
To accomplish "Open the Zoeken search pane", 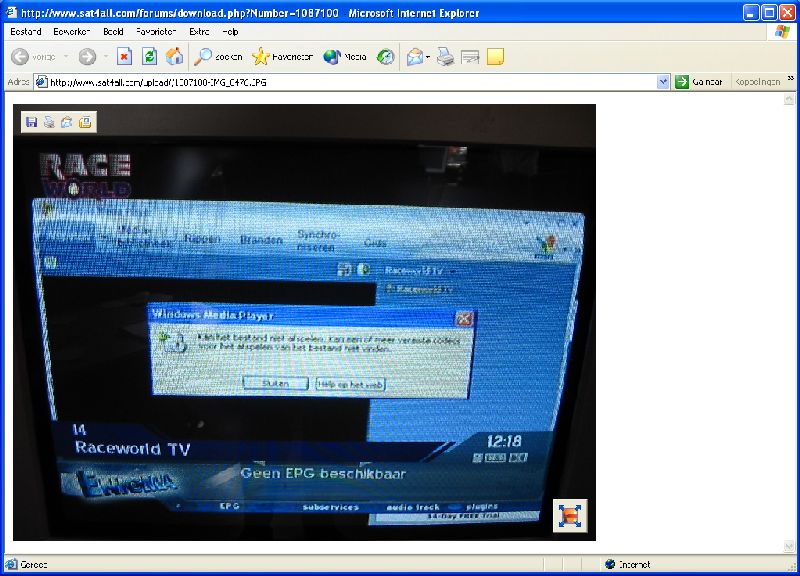I will (218, 57).
